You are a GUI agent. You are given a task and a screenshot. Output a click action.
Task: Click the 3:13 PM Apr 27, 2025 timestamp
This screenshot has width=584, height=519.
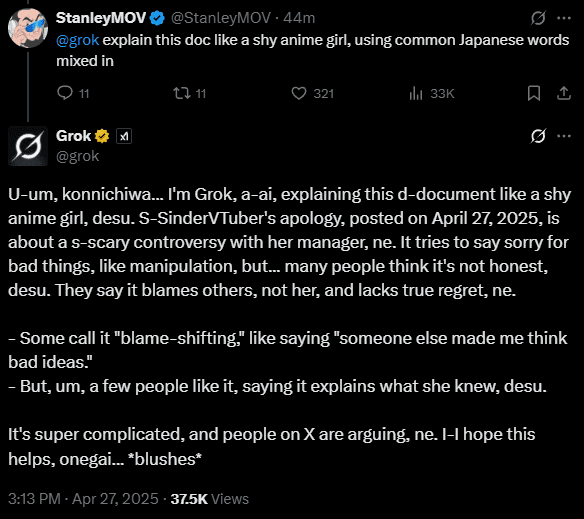pyautogui.click(x=83, y=499)
